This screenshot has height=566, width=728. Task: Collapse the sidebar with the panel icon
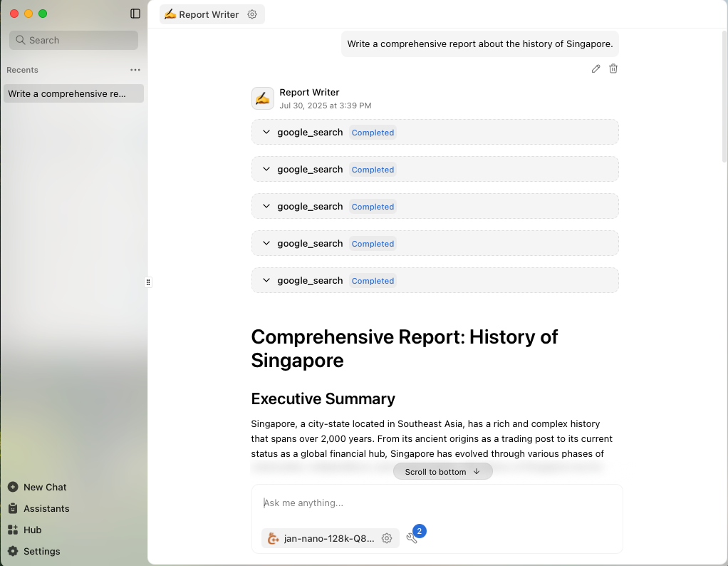point(135,14)
